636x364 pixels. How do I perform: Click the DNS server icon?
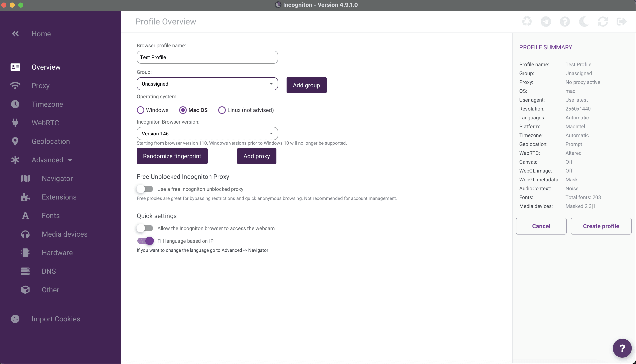tap(25, 271)
